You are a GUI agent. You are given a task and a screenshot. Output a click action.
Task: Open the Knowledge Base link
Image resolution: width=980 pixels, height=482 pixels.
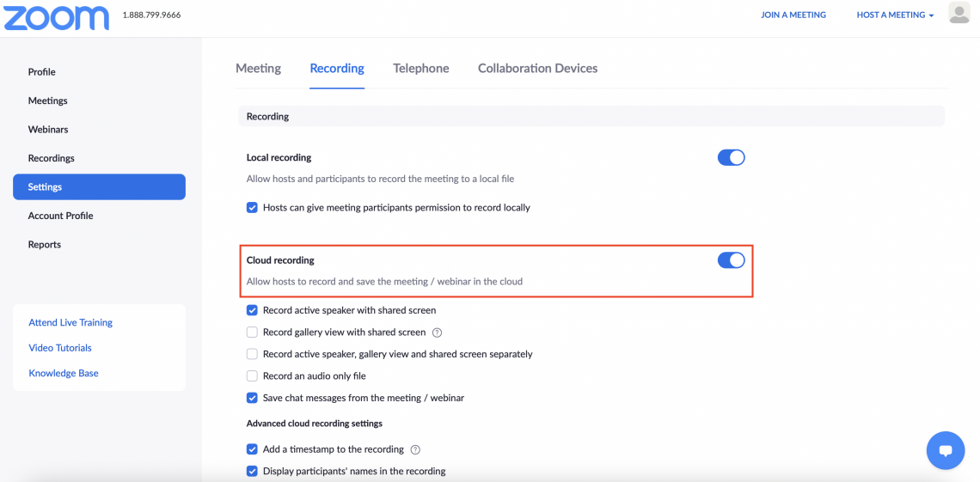(64, 374)
